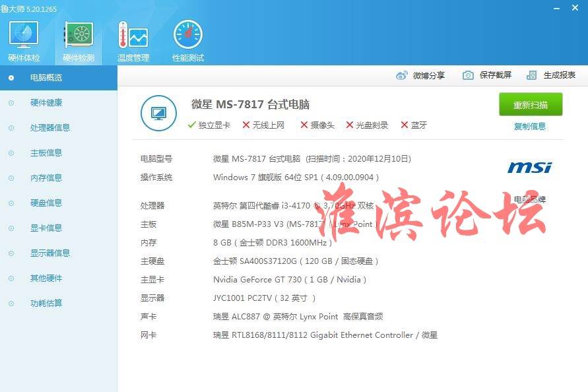Click the 蓝牙 feature label
Screen dimensions: 588x392
[419, 125]
